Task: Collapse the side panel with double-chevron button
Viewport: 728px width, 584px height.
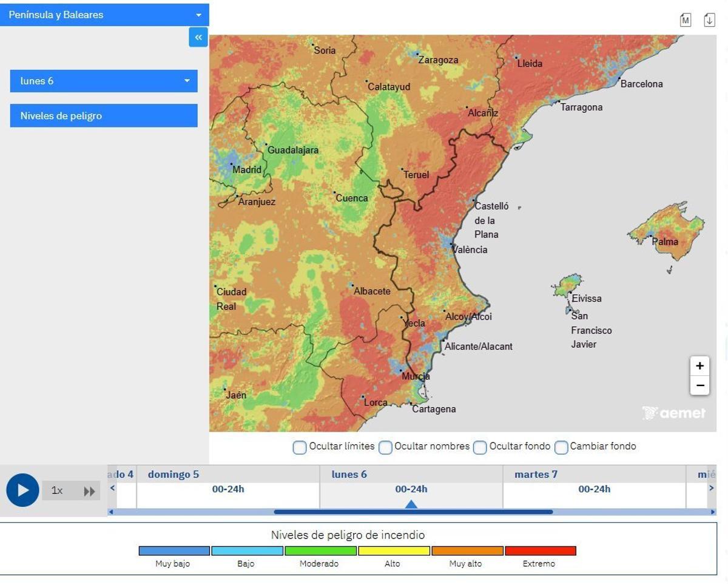Action: click(x=198, y=37)
